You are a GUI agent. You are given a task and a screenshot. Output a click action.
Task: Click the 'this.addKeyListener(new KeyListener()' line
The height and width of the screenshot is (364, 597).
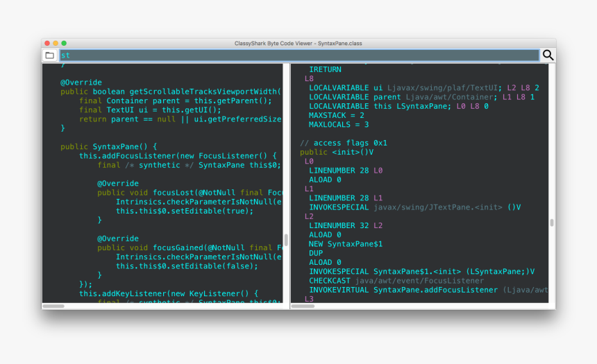pos(169,294)
